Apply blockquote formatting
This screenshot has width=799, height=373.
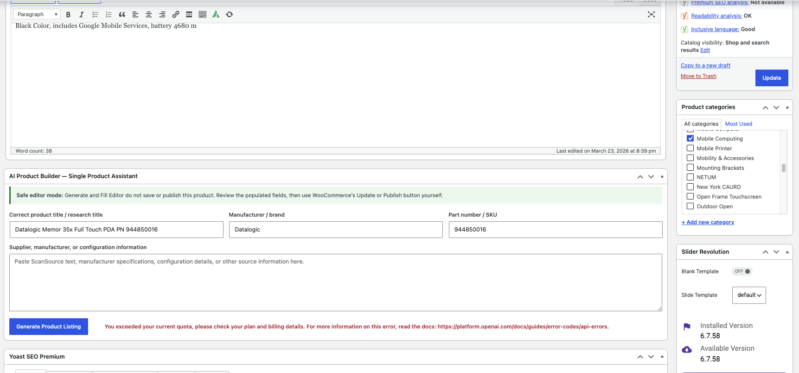121,14
